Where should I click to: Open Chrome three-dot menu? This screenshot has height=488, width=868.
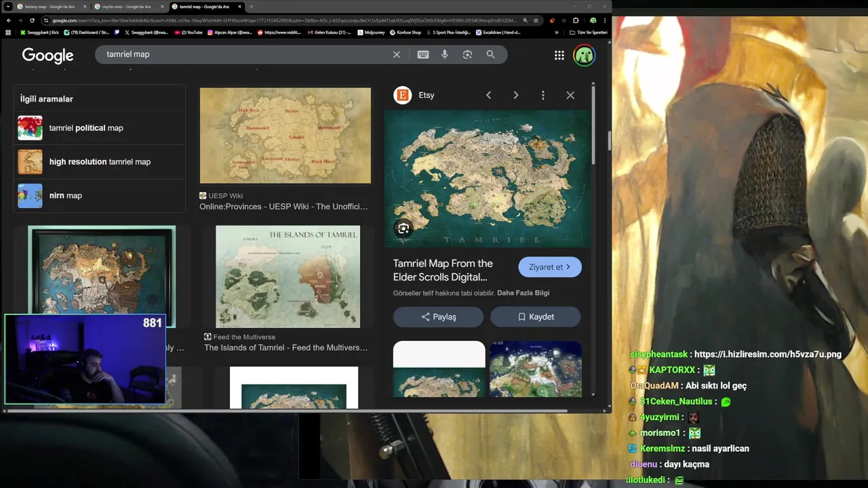pos(606,20)
